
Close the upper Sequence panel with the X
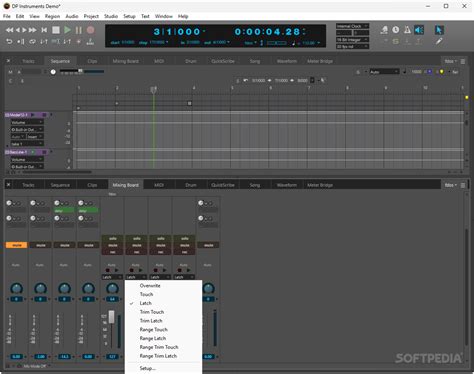8,61
